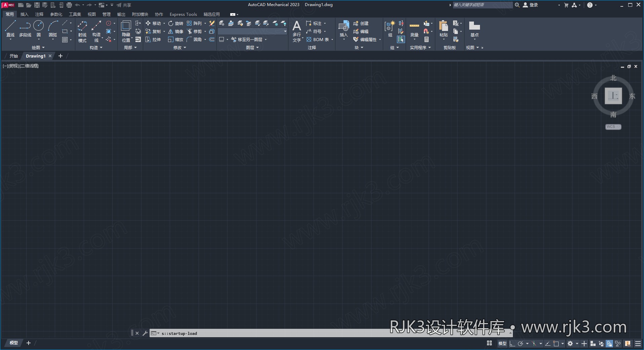This screenshot has width=644, height=350.
Task: Expand the 绘图 panel dropdown
Action: pyautogui.click(x=38, y=48)
